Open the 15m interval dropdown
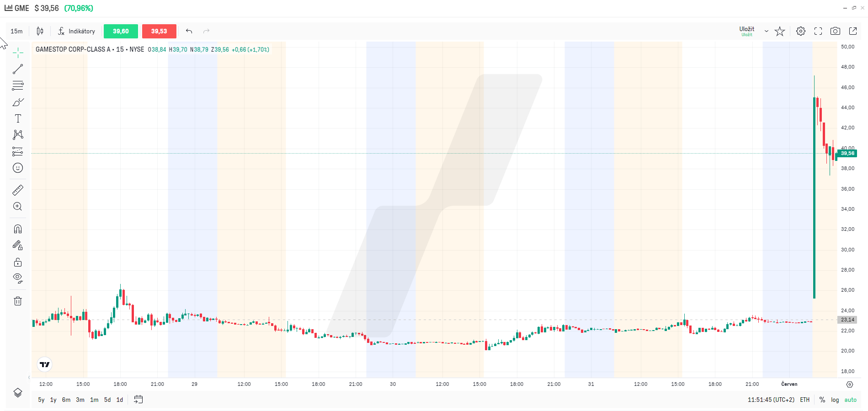This screenshot has height=411, width=868. point(16,31)
